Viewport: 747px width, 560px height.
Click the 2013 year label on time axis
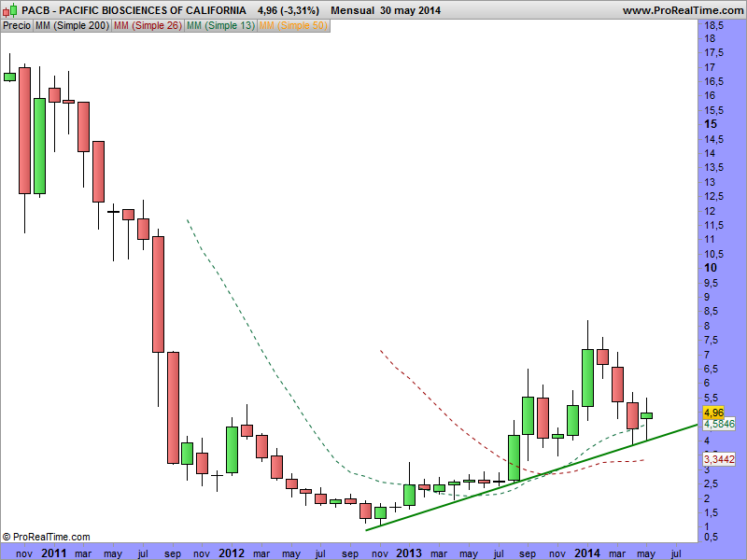[409, 553]
